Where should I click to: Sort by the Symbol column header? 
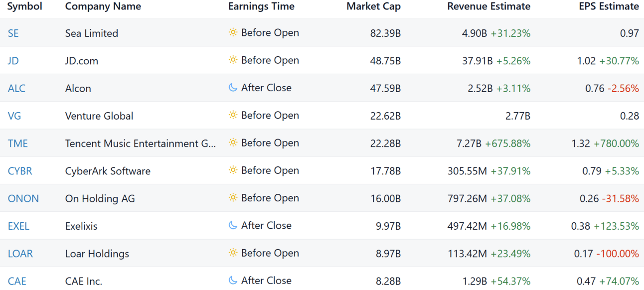[24, 6]
